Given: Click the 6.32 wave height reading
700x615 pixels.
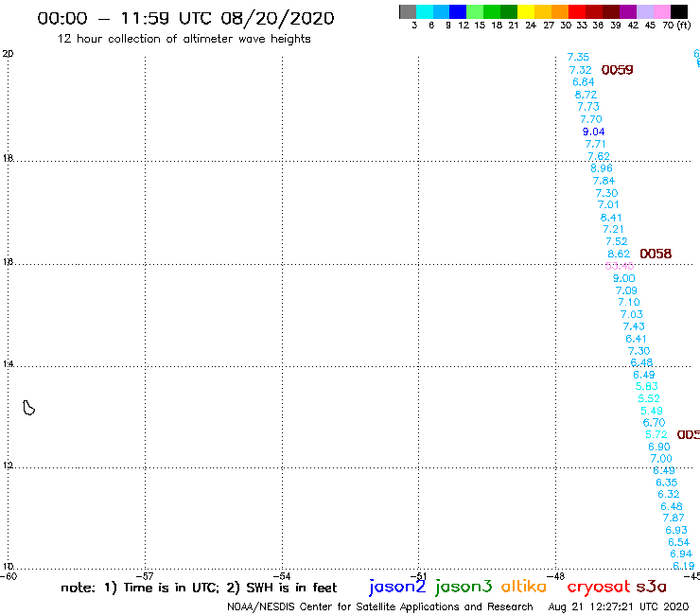Looking at the screenshot, I should coord(668,495).
